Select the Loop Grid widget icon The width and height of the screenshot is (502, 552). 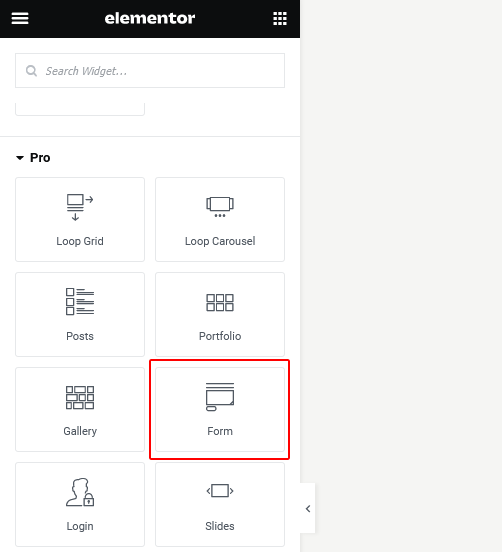(80, 207)
